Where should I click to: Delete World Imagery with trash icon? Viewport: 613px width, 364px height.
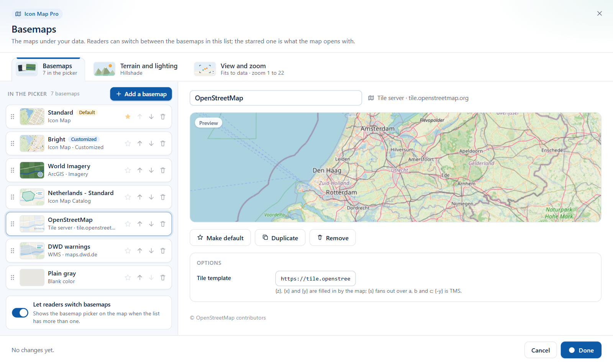(x=163, y=170)
